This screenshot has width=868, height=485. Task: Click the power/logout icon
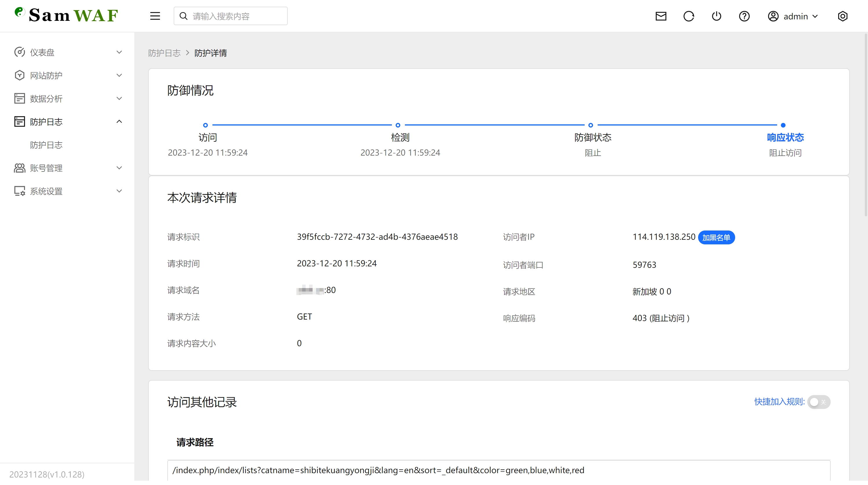click(717, 16)
